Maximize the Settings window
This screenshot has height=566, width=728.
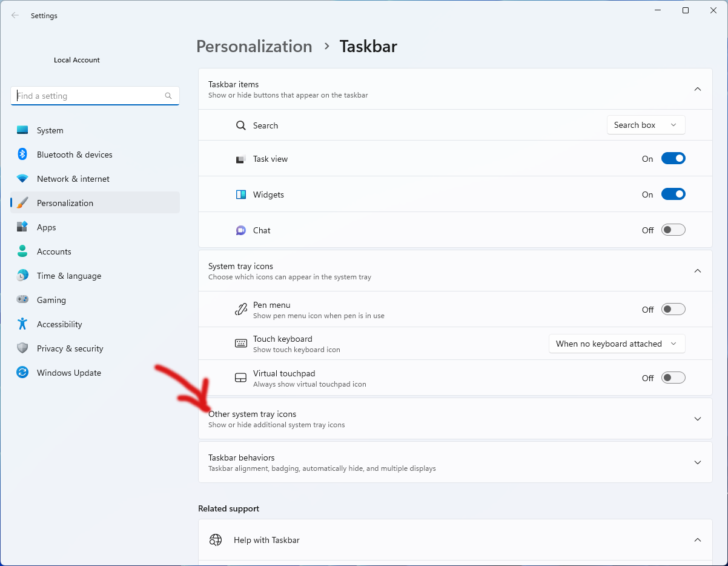coord(686,10)
